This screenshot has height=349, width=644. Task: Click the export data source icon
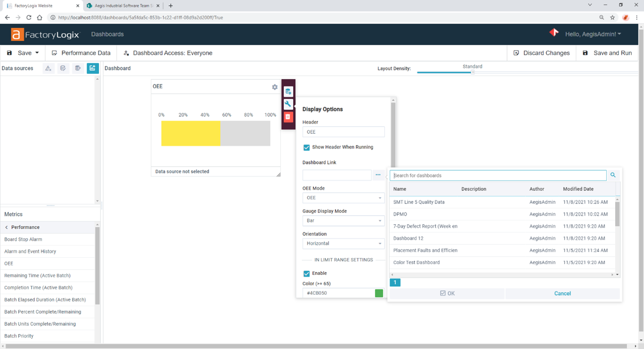pyautogui.click(x=77, y=68)
